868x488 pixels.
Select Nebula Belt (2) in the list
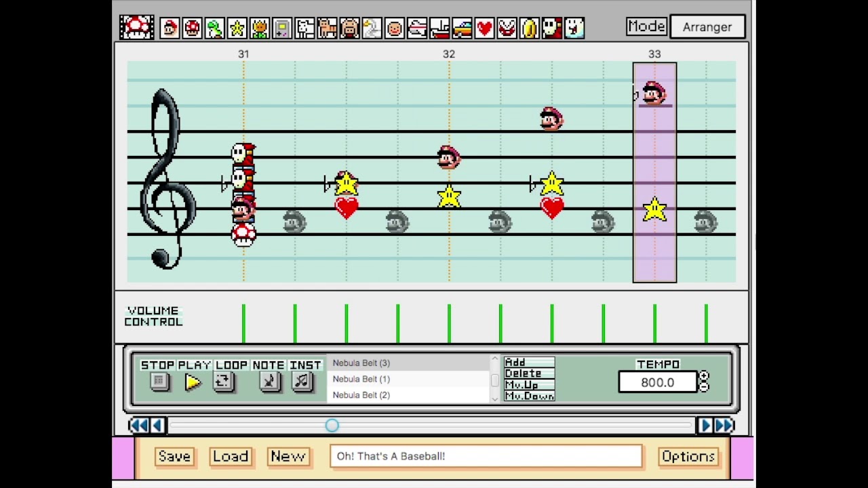click(x=408, y=395)
